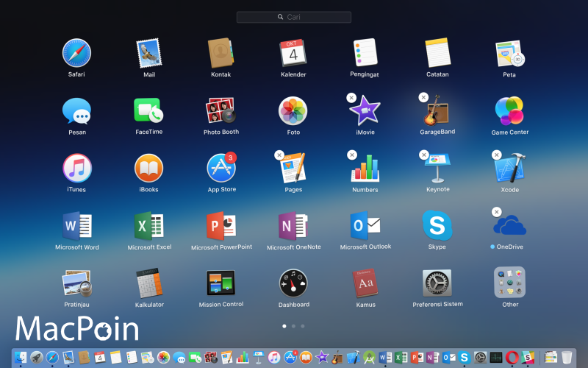Click the X badge on Pages

[x=279, y=155]
